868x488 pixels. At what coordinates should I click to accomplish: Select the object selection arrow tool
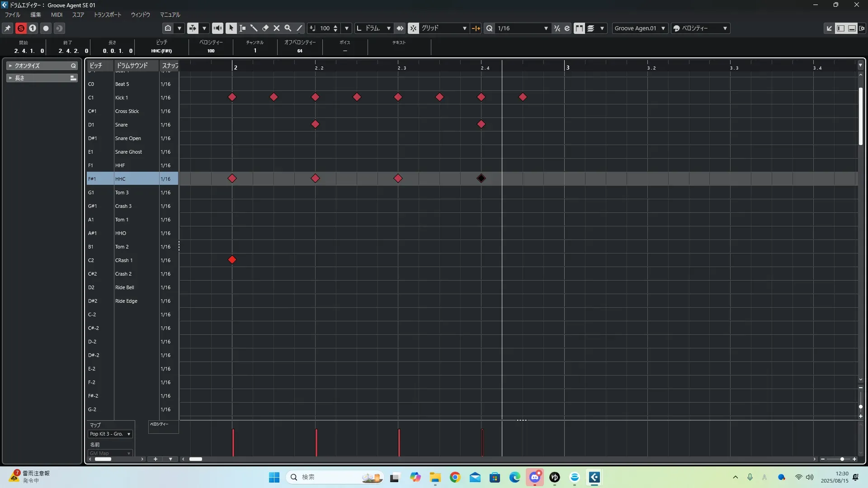pos(231,28)
